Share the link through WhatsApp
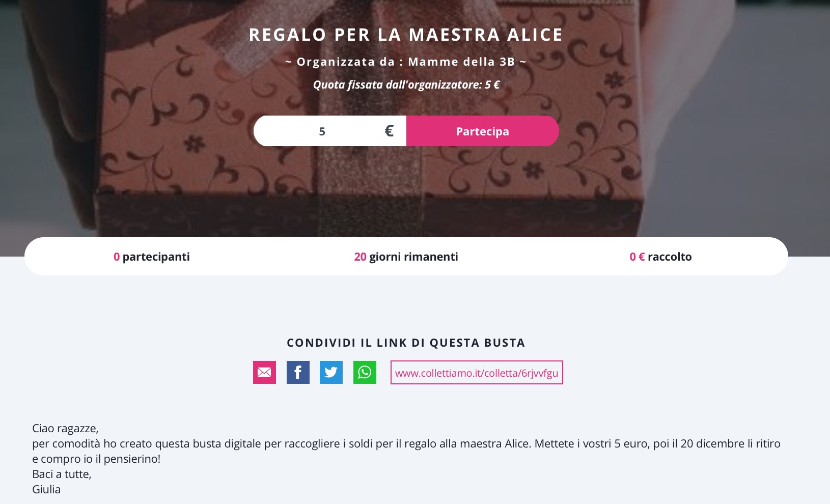Viewport: 830px width, 504px height. [365, 372]
